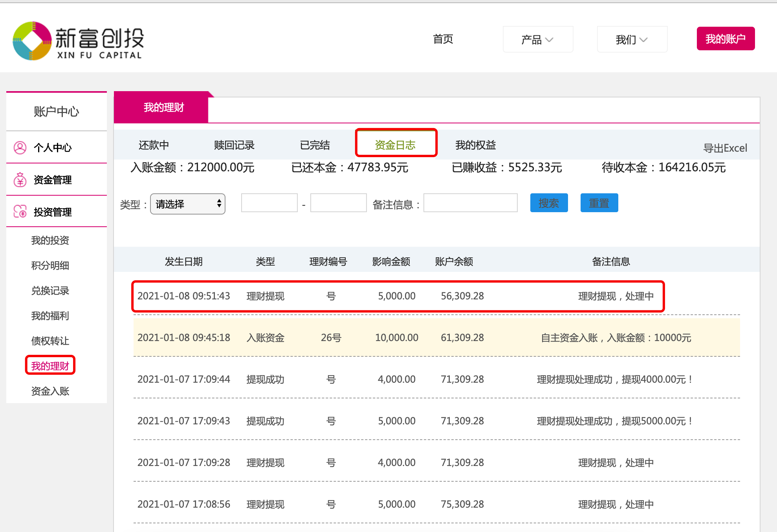The width and height of the screenshot is (777, 532).
Task: Click 导出Excel export link
Action: click(725, 148)
